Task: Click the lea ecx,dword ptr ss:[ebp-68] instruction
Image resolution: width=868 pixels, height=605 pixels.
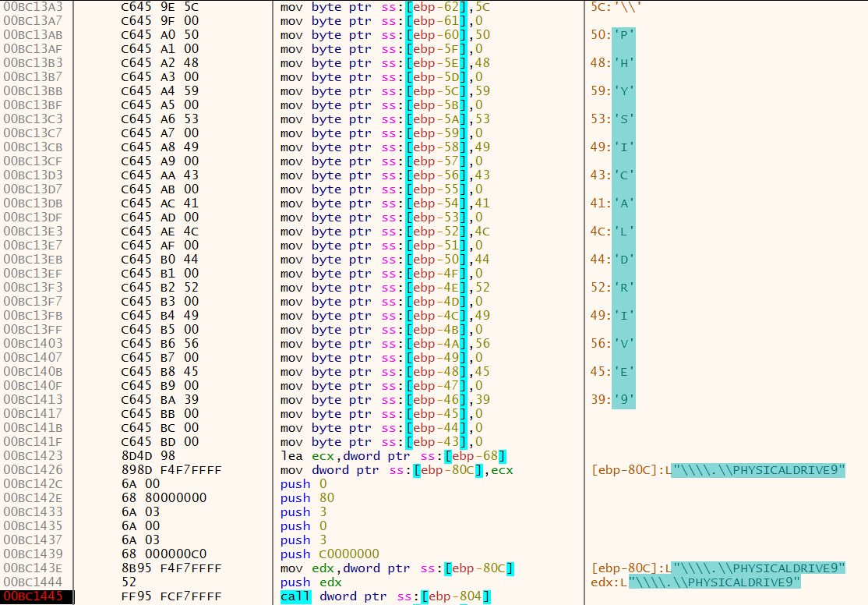Action: tap(393, 456)
